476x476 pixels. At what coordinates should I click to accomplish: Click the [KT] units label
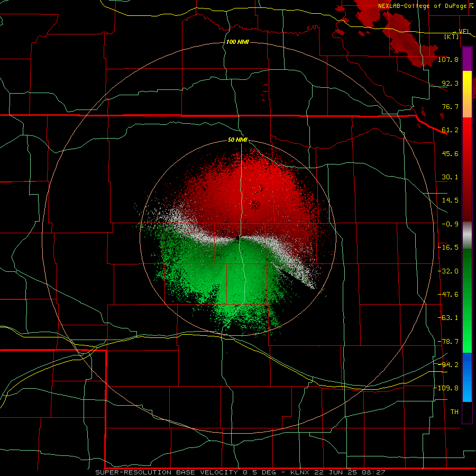(x=452, y=36)
